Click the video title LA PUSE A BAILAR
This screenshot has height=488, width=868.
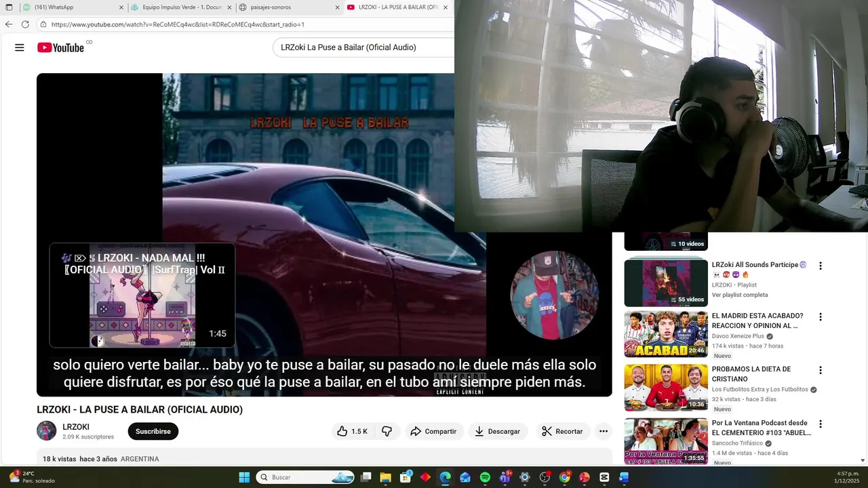pos(140,409)
